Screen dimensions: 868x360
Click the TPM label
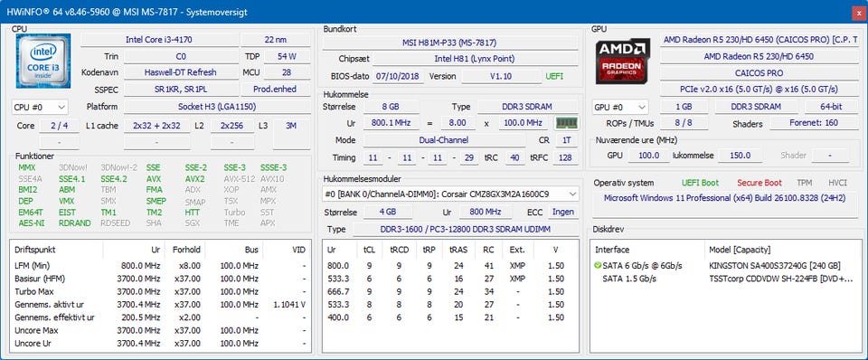pos(805,182)
